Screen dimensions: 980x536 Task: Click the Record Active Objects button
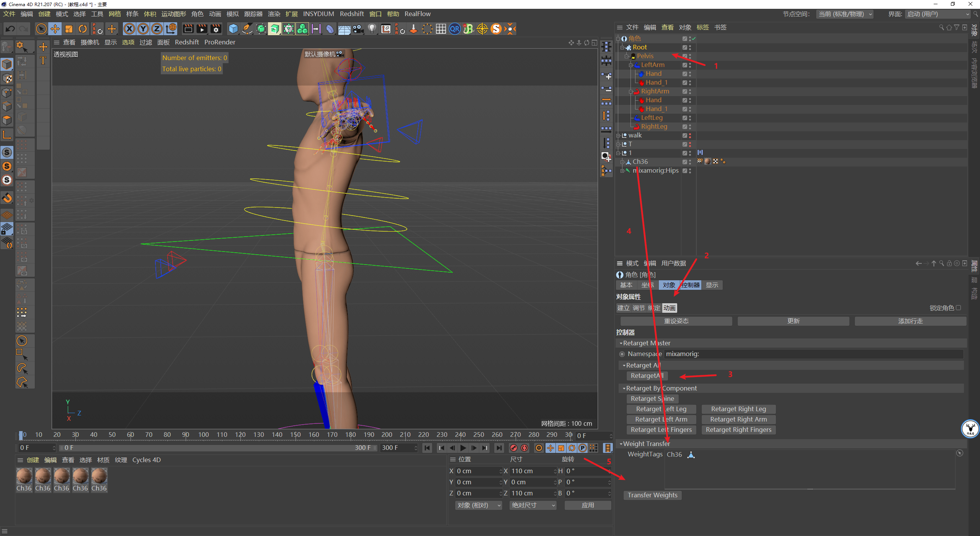coord(514,448)
